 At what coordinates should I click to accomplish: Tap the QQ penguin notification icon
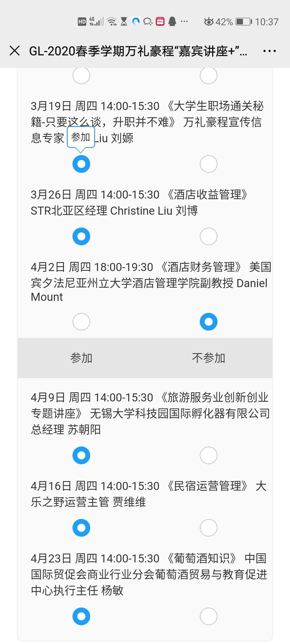(172, 22)
